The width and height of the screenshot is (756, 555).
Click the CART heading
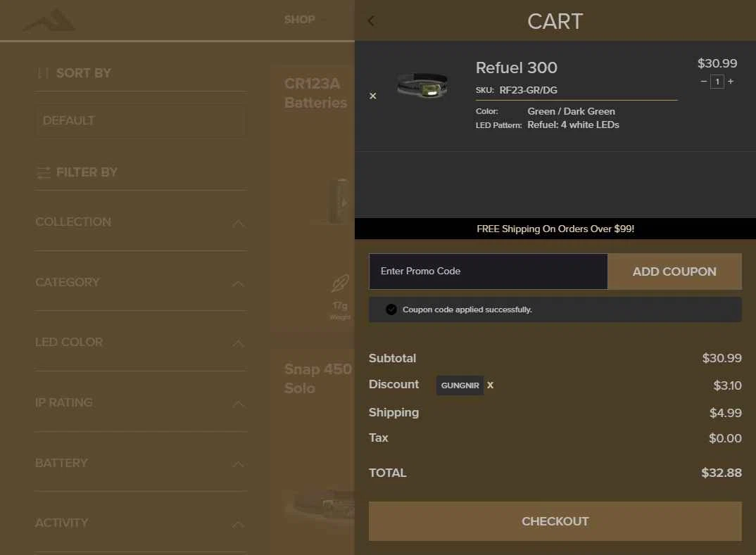(x=555, y=21)
